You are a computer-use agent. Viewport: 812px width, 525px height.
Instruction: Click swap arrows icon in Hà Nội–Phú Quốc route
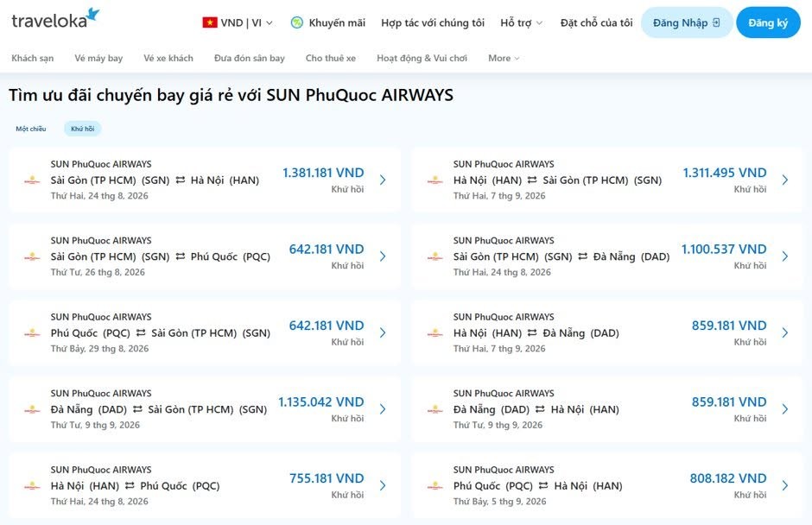pos(130,485)
